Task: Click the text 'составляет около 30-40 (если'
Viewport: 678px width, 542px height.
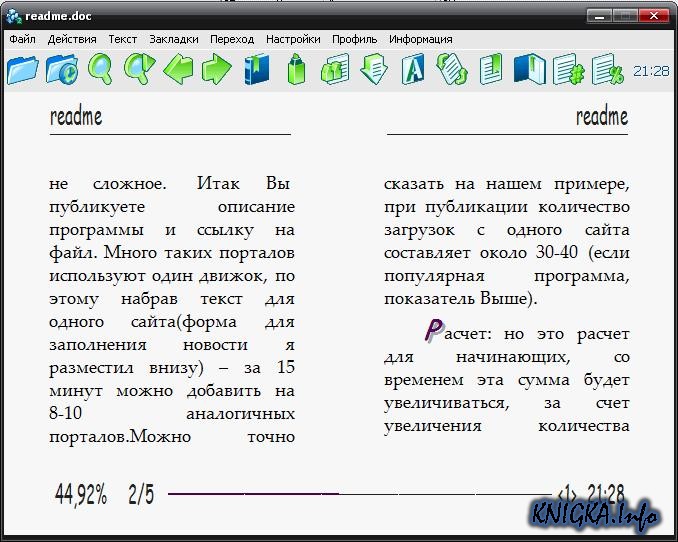Action: [x=507, y=253]
